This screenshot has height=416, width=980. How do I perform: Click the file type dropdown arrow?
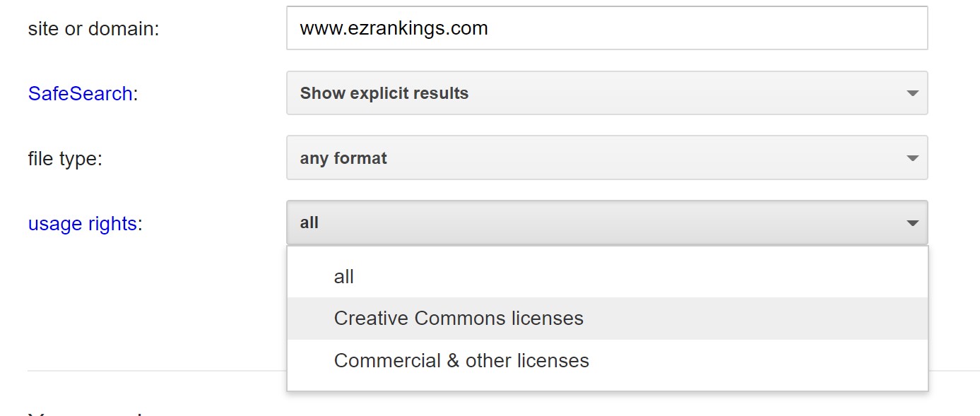pyautogui.click(x=912, y=158)
